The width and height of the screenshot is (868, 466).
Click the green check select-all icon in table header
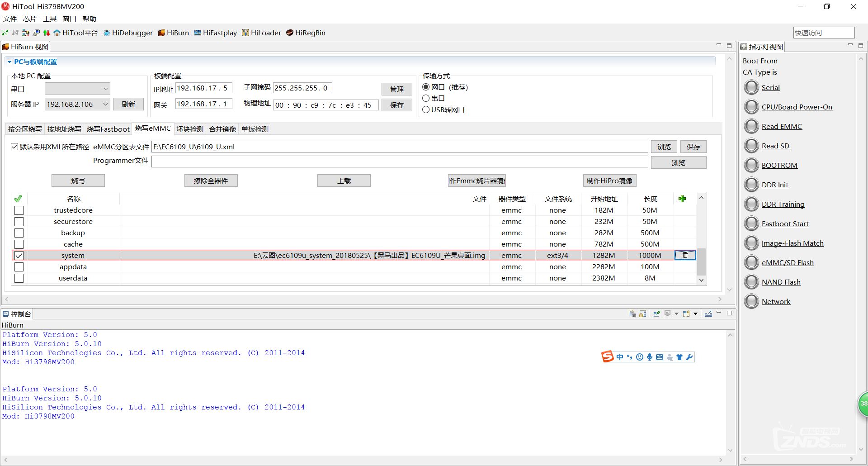[18, 199]
